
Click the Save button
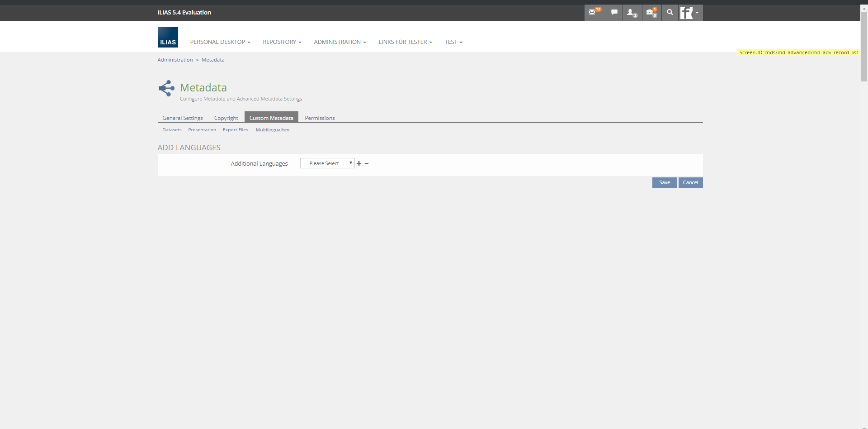pos(664,182)
